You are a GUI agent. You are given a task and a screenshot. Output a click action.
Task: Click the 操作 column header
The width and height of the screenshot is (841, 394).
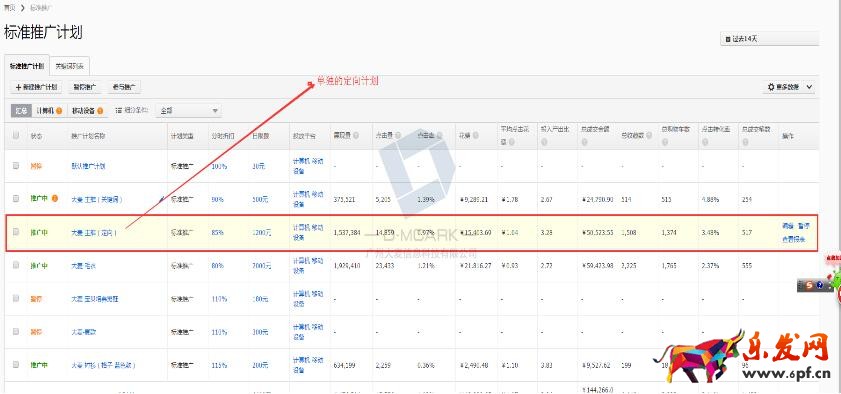click(788, 136)
